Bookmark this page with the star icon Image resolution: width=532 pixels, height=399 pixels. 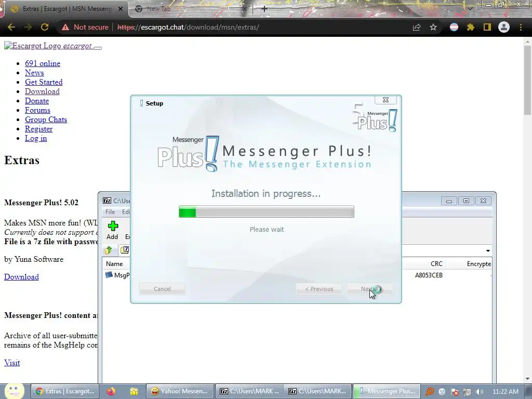pyautogui.click(x=433, y=27)
